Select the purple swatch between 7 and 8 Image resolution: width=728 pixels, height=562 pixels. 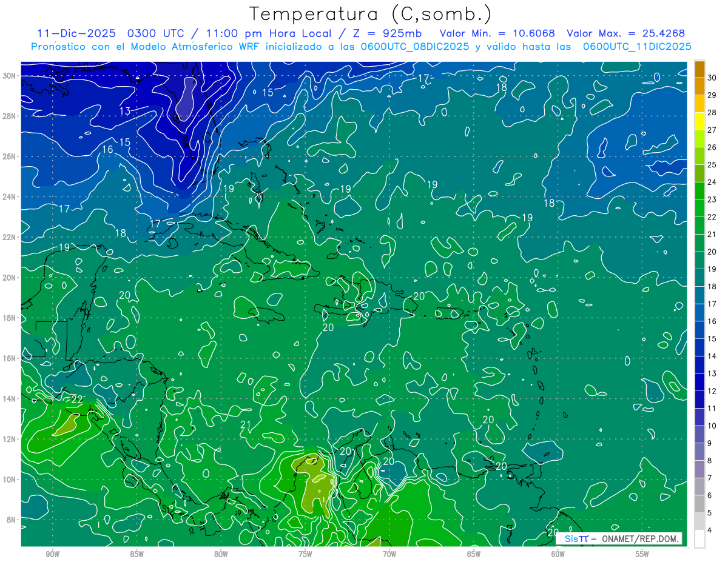[x=699, y=469]
